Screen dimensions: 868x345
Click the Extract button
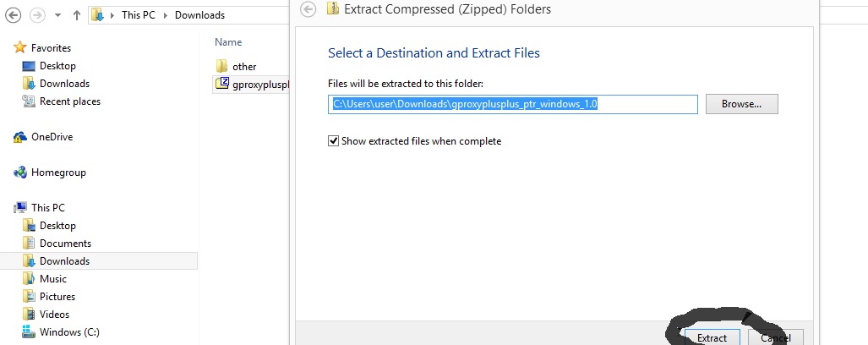[712, 337]
